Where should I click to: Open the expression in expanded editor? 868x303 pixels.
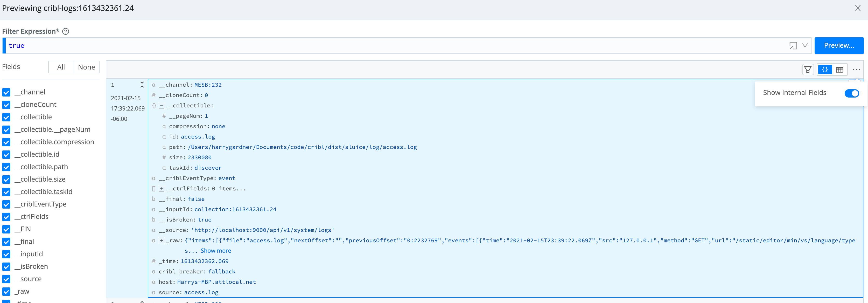coord(794,45)
